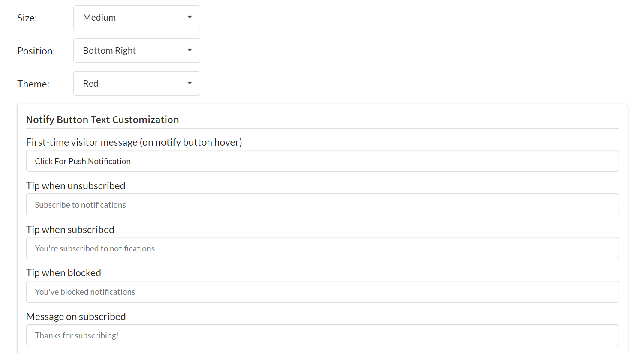Open the Position dropdown

(136, 50)
